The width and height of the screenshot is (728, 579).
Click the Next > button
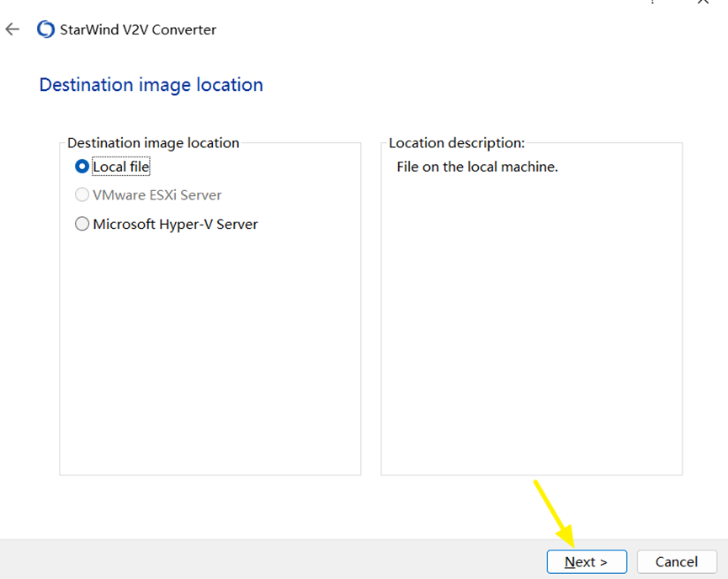587,562
